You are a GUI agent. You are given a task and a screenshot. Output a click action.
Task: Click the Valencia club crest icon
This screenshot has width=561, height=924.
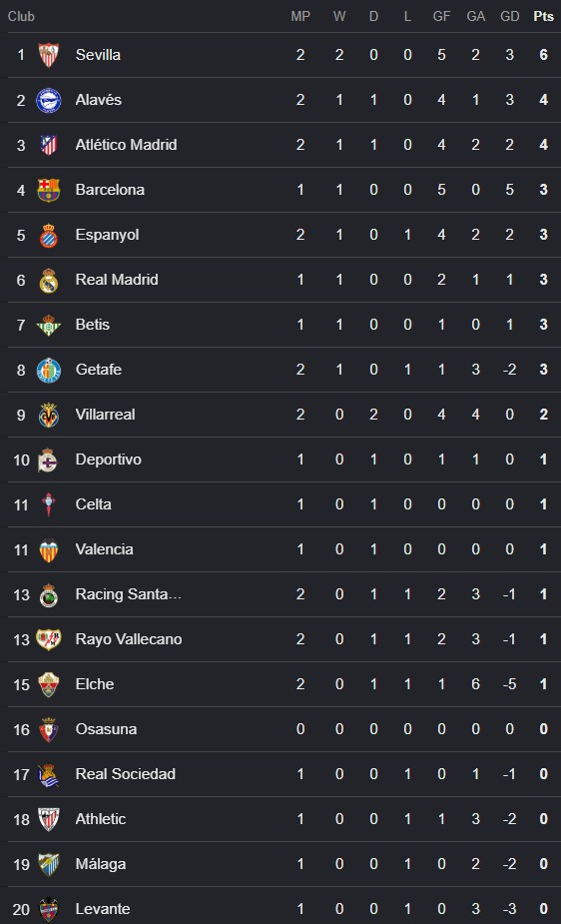(x=48, y=549)
